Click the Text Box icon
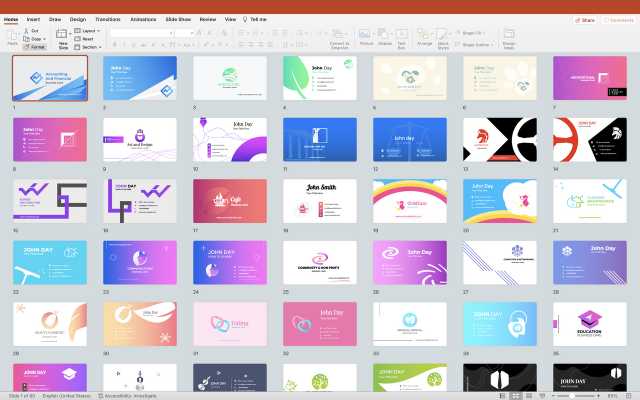 point(402,36)
